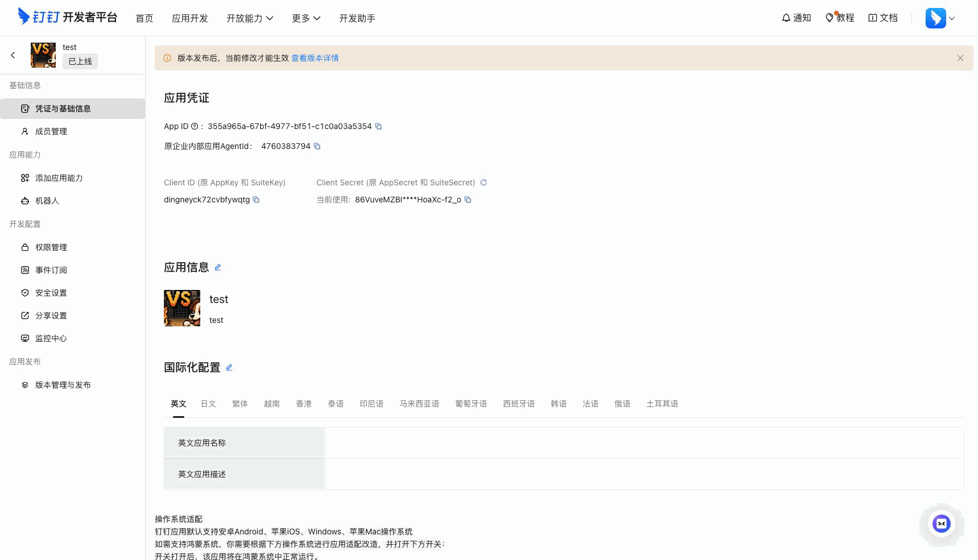The width and height of the screenshot is (978, 560).
Task: Open 凭证与基础信息 in the sidebar
Action: [x=73, y=109]
